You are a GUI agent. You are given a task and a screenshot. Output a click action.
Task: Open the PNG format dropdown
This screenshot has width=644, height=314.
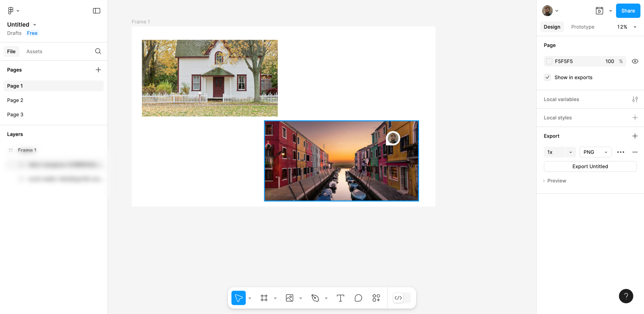pyautogui.click(x=595, y=152)
